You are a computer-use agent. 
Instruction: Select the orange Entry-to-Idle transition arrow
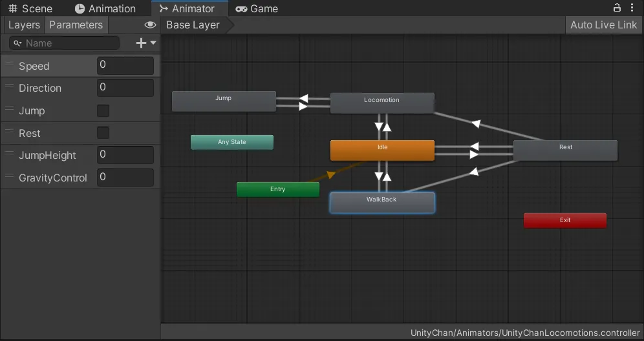[331, 175]
